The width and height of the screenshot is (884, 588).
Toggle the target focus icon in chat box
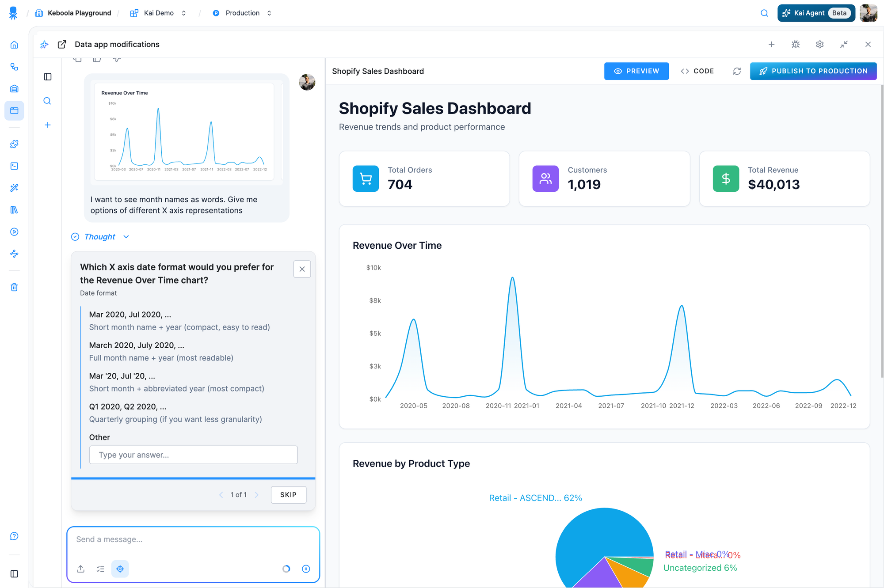coord(120,569)
